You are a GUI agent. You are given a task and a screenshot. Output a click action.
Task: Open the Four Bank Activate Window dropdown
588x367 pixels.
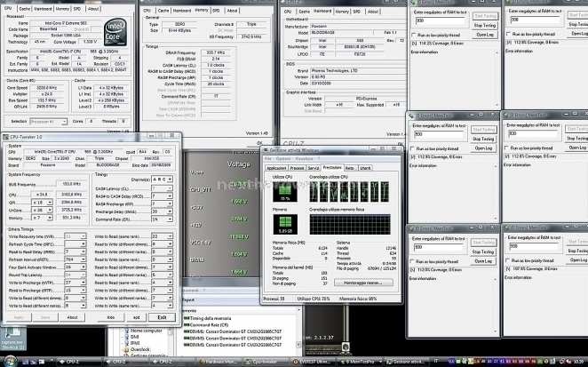[x=75, y=267]
